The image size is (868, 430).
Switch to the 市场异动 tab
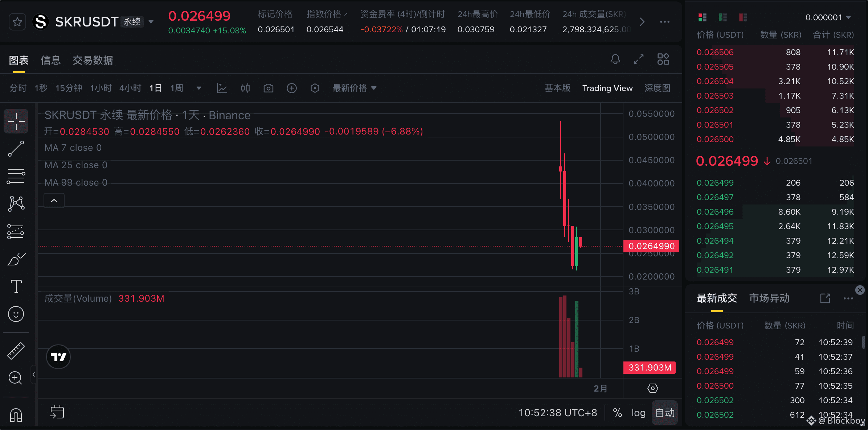pyautogui.click(x=769, y=298)
